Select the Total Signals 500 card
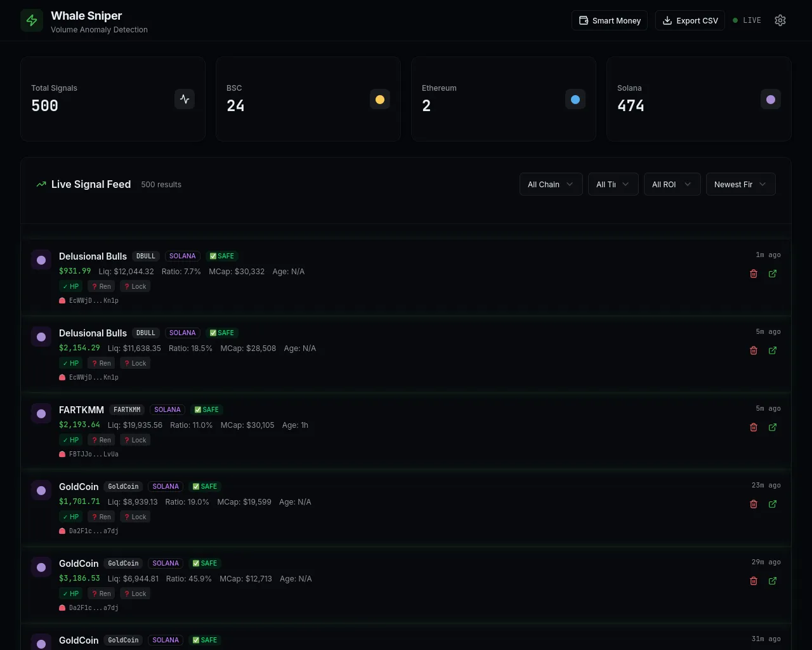 pyautogui.click(x=113, y=99)
